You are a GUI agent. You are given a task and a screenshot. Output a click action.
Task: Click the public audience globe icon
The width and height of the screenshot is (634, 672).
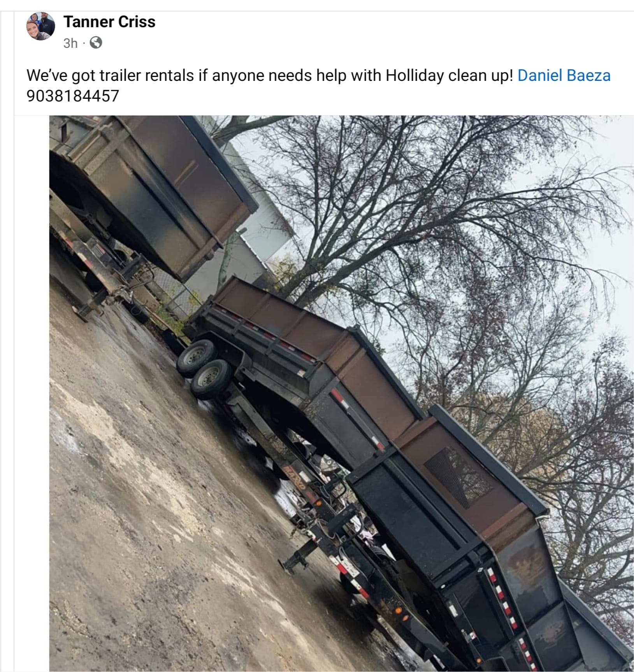pos(96,42)
